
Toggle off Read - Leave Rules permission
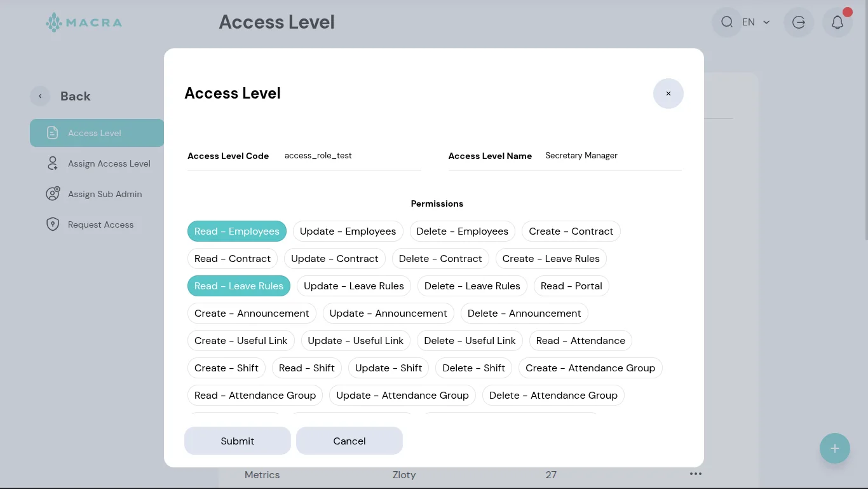238,286
